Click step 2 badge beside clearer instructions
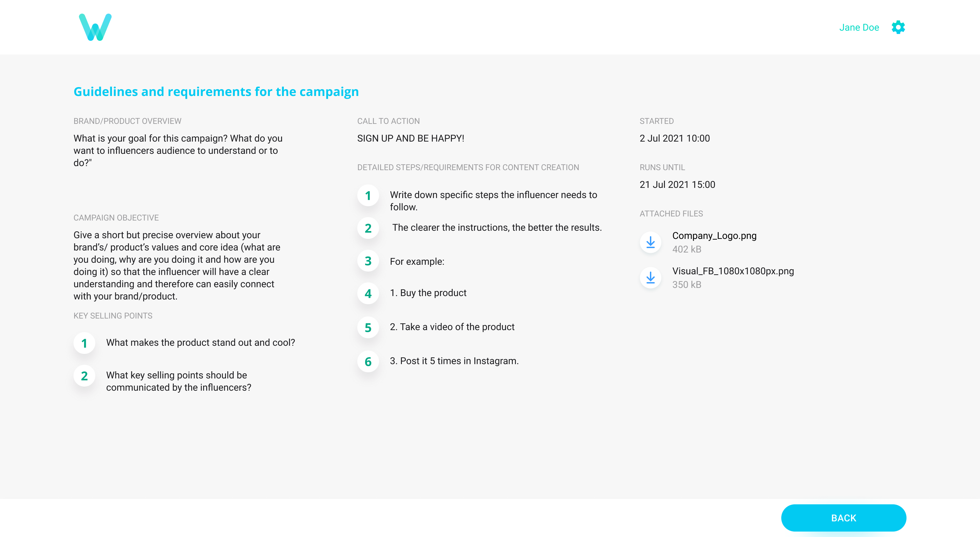 point(368,228)
